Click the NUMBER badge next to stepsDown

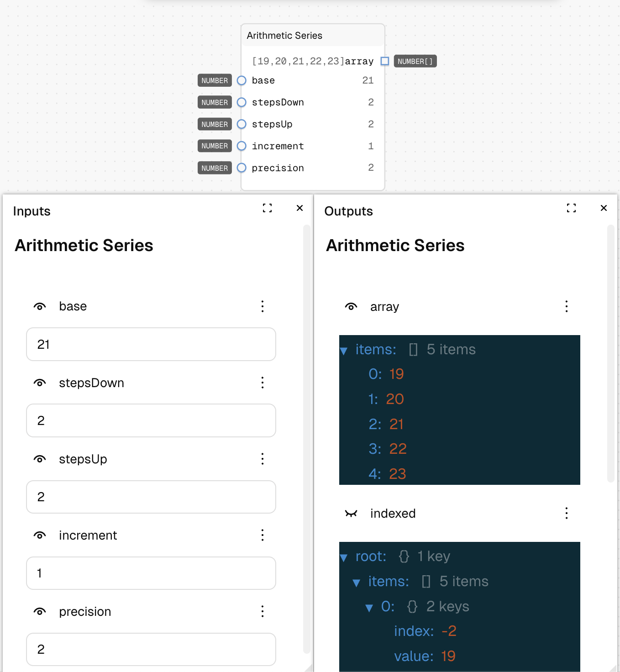tap(215, 102)
